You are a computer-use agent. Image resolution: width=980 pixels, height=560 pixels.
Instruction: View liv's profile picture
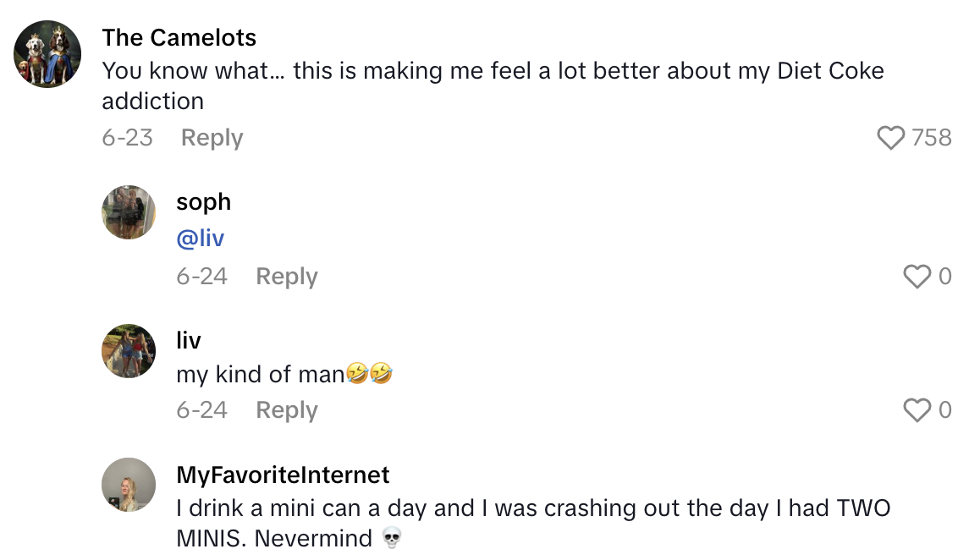(129, 351)
